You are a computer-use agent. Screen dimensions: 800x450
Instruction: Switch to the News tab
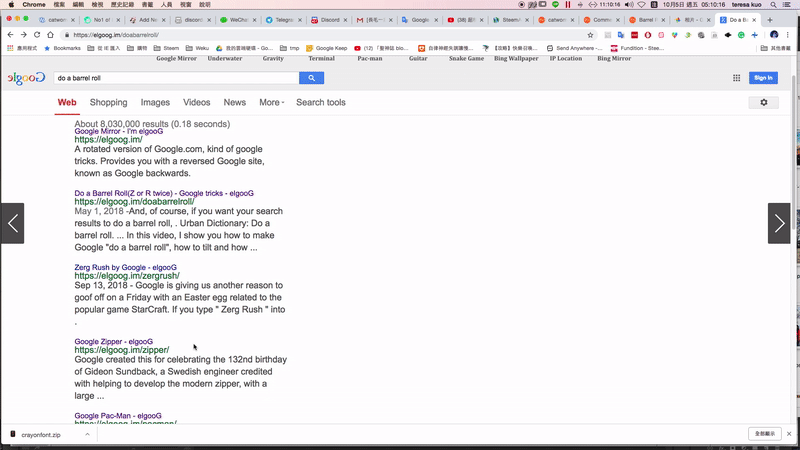(235, 103)
